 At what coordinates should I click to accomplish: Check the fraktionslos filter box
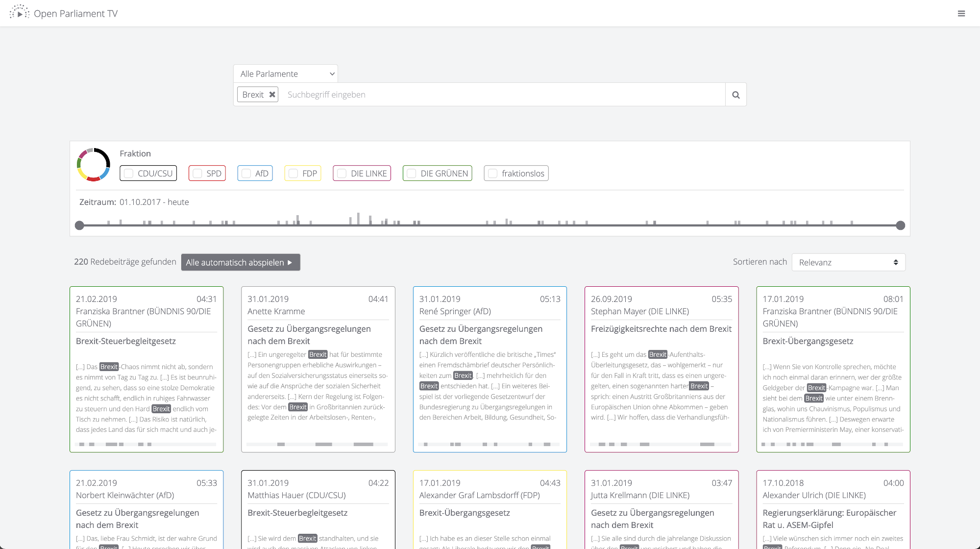click(x=493, y=174)
